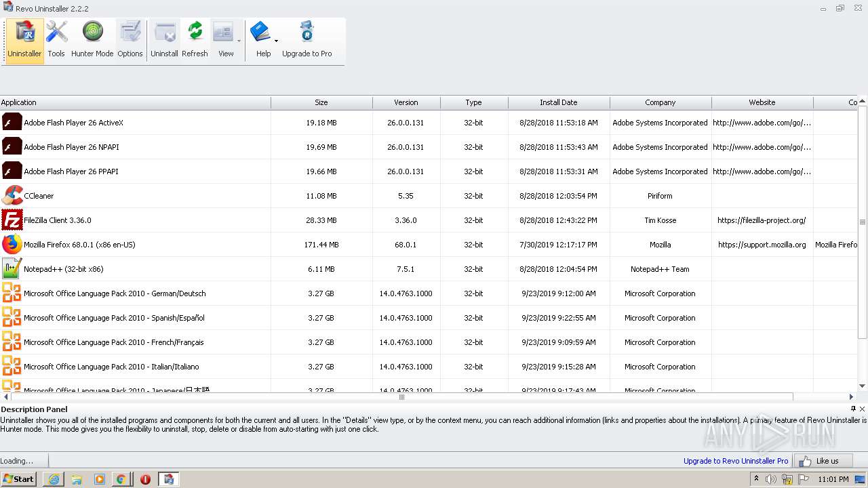This screenshot has height=488, width=868.
Task: Select Adobe Flash Player 26 PPAPI icon
Action: coord(12,171)
